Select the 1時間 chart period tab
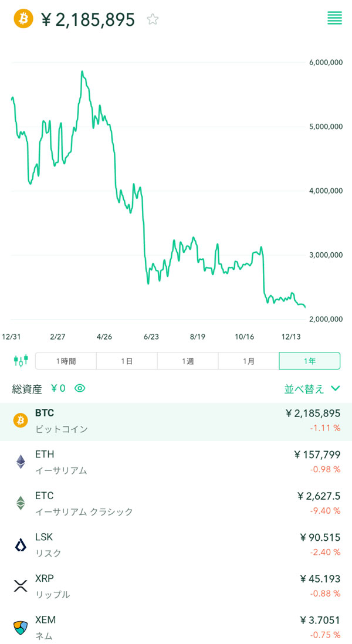352x644 pixels. pyautogui.click(x=66, y=361)
